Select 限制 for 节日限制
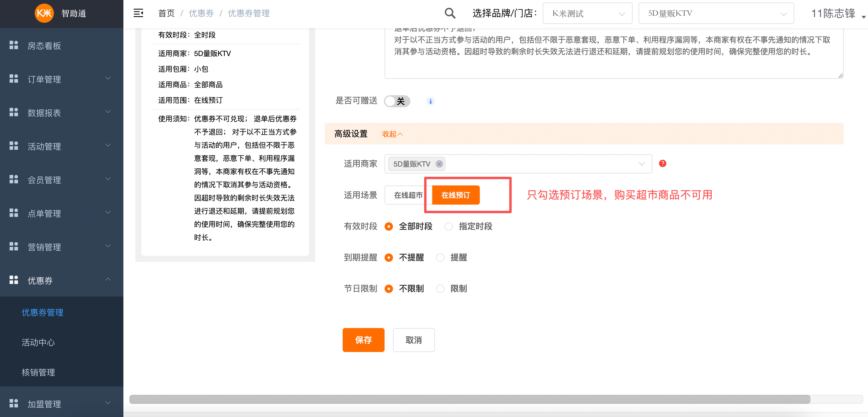868x417 pixels. click(440, 289)
